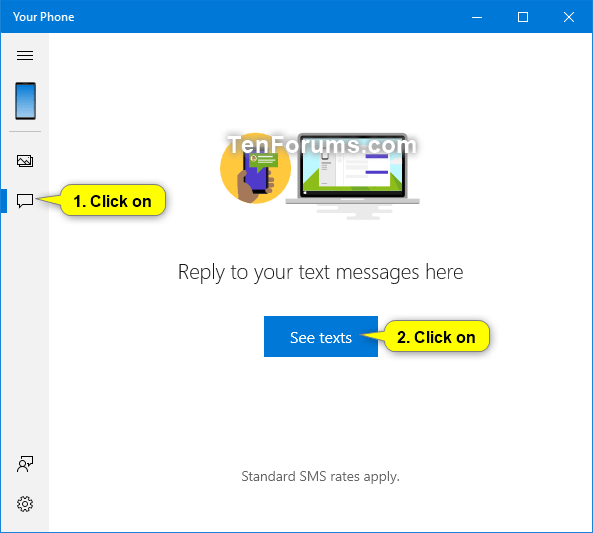Open the Messages section in sidebar
Image resolution: width=593 pixels, height=533 pixels.
(x=25, y=200)
